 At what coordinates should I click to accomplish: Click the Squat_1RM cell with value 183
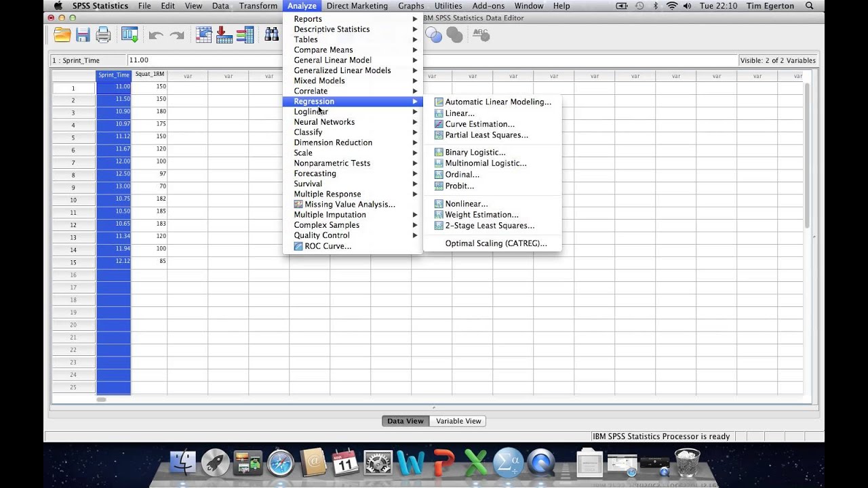click(x=149, y=224)
